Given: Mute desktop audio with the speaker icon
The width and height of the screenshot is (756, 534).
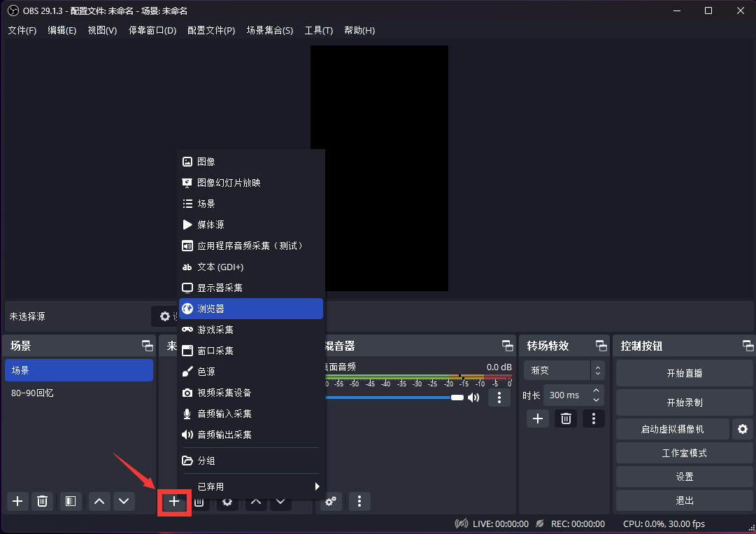Looking at the screenshot, I should coord(473,398).
